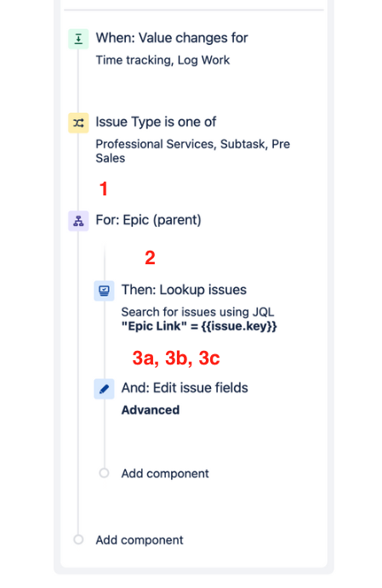Open the 'For: Epic (parent)' branch
The image size is (382, 588).
click(148, 220)
